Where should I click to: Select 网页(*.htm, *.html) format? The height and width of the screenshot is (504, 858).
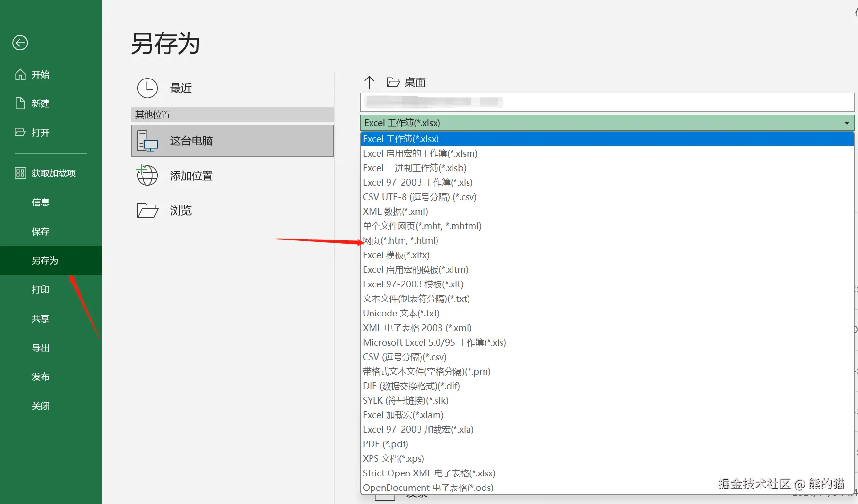607,240
